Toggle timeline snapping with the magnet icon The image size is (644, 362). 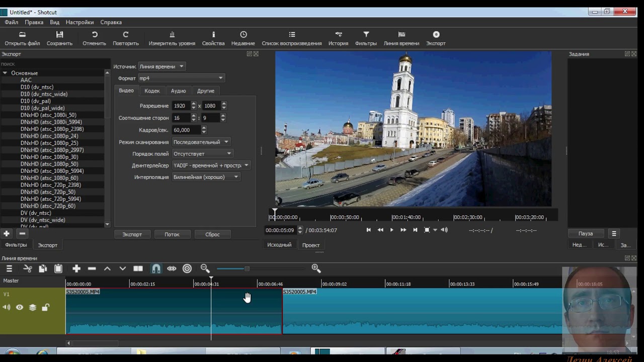click(x=156, y=268)
